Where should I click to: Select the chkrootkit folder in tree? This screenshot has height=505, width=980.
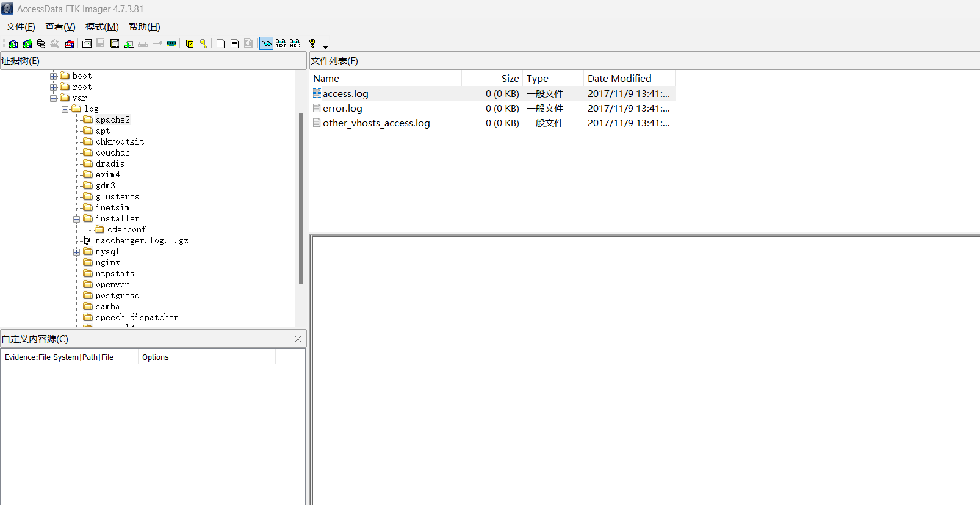click(120, 141)
